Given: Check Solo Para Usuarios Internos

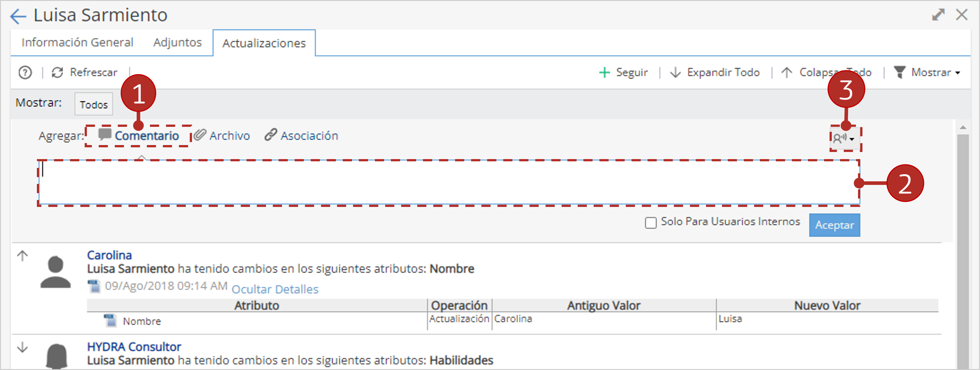Looking at the screenshot, I should point(650,222).
